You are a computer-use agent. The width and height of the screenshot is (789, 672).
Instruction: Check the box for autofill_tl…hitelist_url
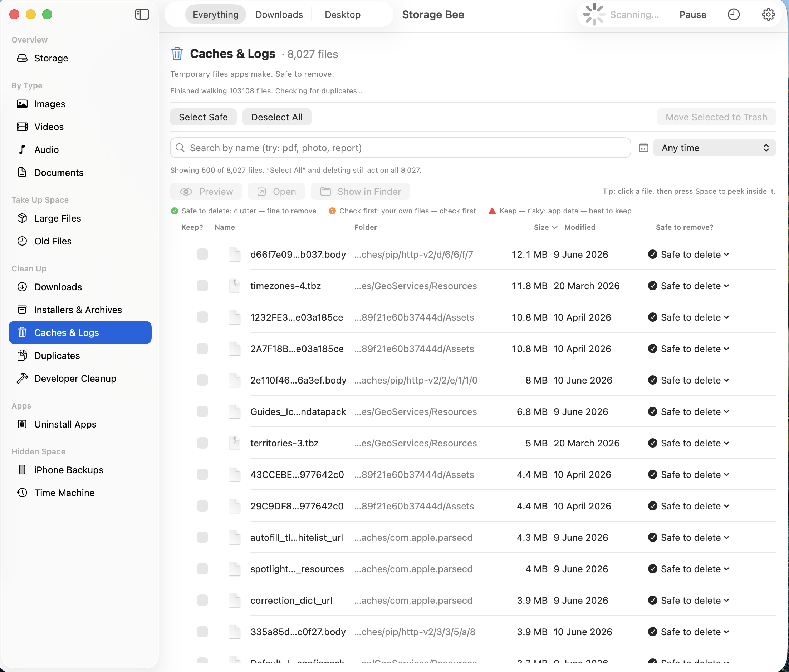202,537
